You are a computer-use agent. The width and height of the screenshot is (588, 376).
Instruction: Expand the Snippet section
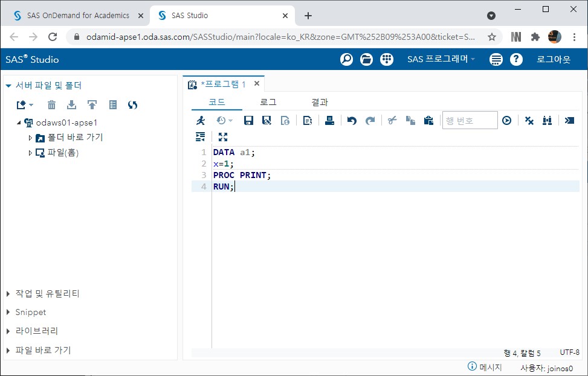(8, 312)
